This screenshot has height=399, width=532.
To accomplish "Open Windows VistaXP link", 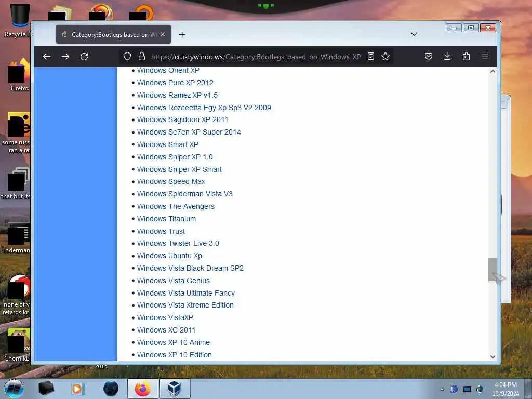I will (165, 317).
